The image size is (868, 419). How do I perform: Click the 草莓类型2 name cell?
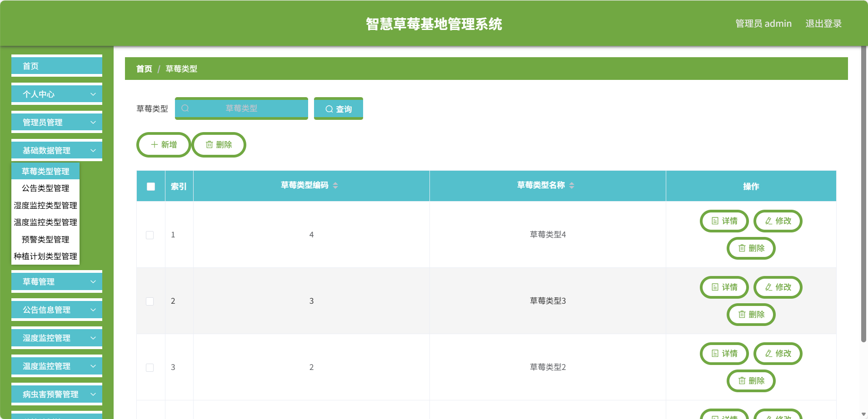pyautogui.click(x=548, y=367)
